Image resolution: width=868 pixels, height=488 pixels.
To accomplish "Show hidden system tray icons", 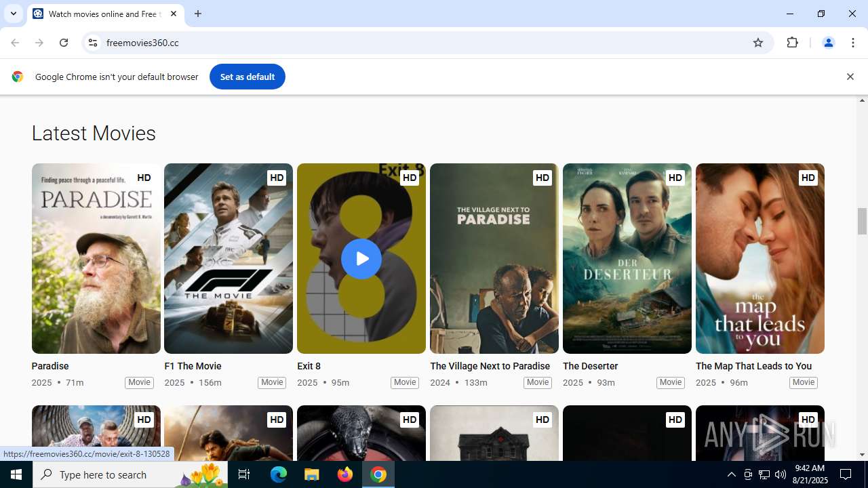I will [x=731, y=474].
